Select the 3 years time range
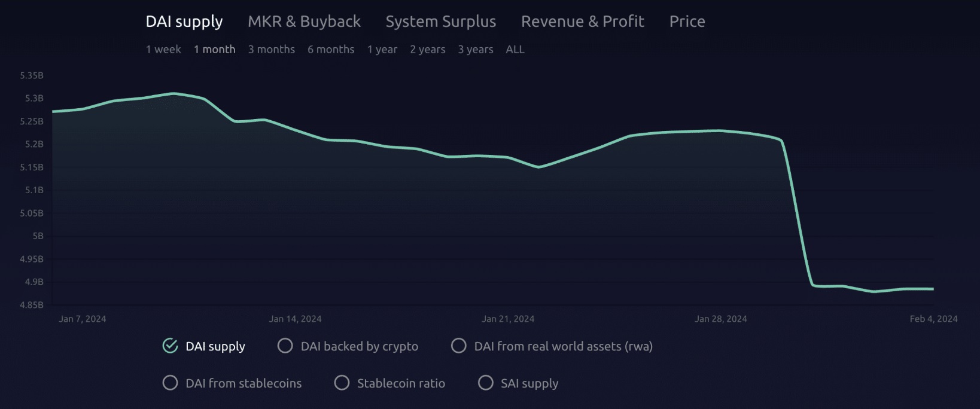 pyautogui.click(x=476, y=50)
